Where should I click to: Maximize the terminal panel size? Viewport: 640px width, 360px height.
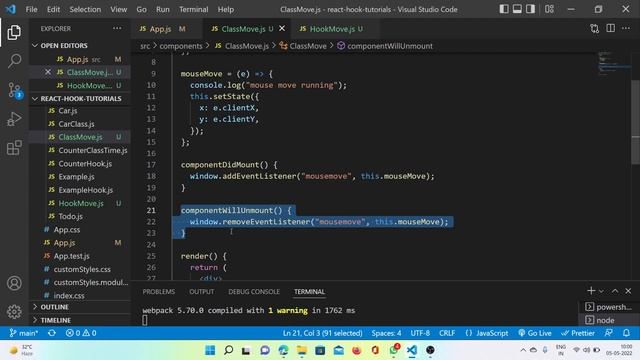tap(615, 291)
